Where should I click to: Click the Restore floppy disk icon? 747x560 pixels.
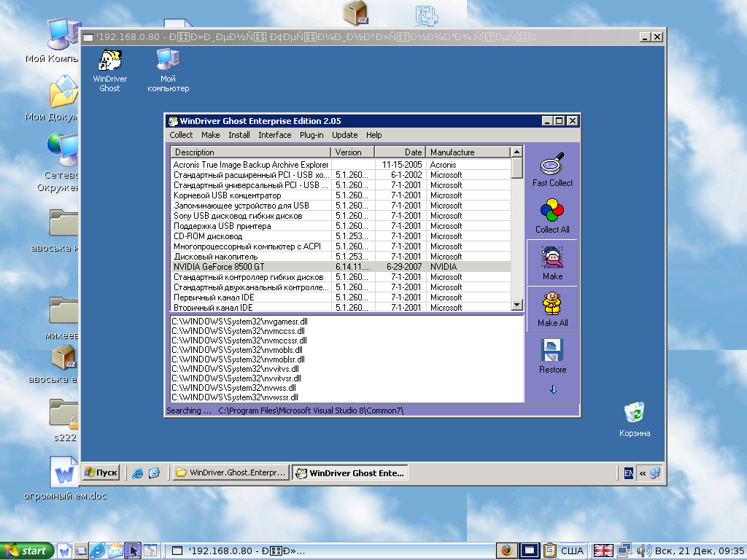point(552,351)
